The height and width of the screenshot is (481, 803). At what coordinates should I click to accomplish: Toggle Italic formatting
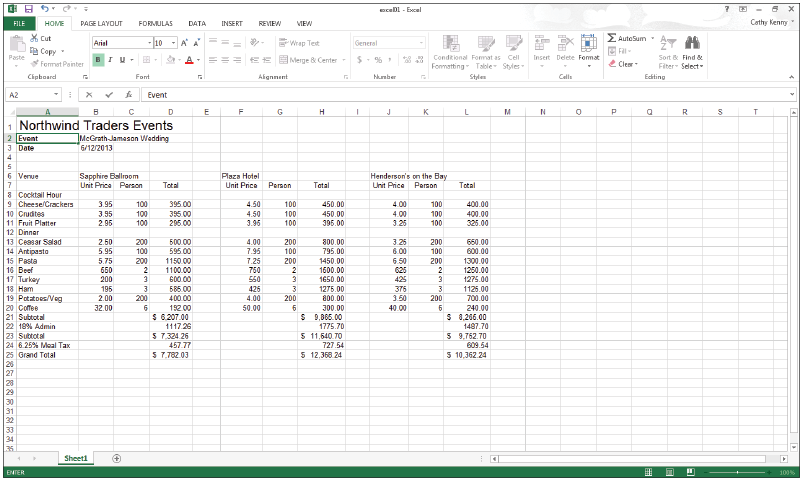(110, 60)
